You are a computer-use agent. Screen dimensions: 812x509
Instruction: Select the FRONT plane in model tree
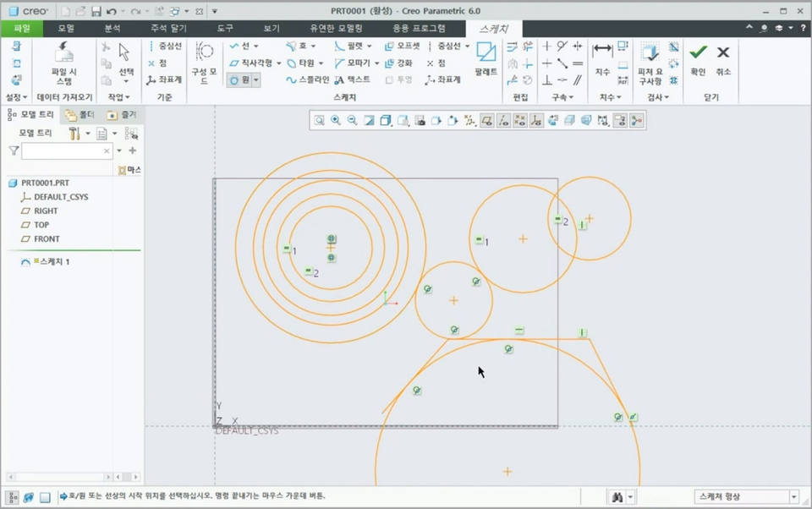coord(41,238)
